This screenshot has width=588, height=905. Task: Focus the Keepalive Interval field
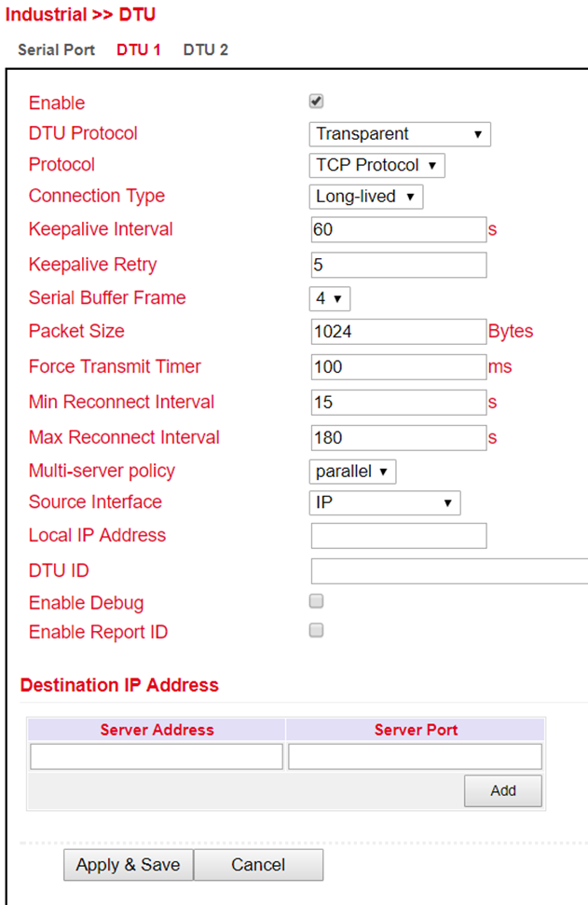[x=399, y=229]
